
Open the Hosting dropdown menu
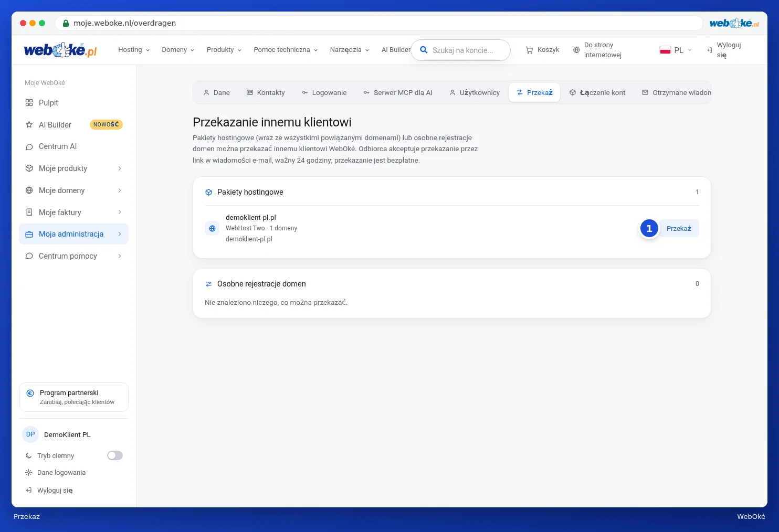[x=134, y=50]
